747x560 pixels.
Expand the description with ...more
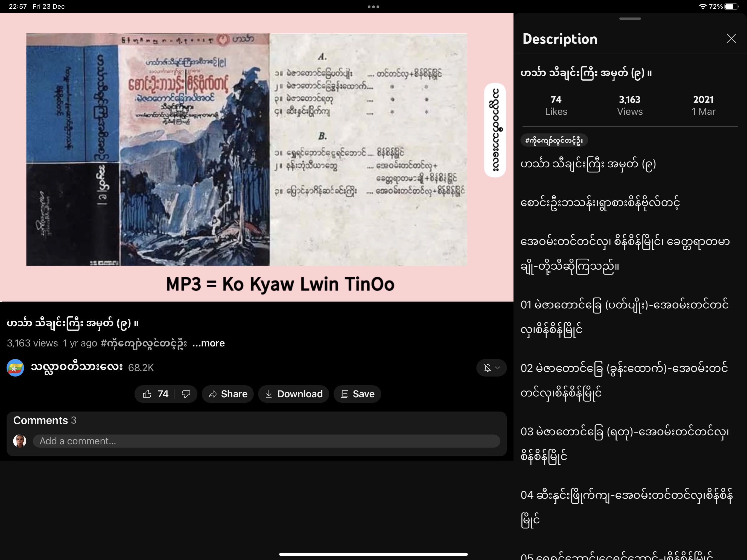point(209,343)
